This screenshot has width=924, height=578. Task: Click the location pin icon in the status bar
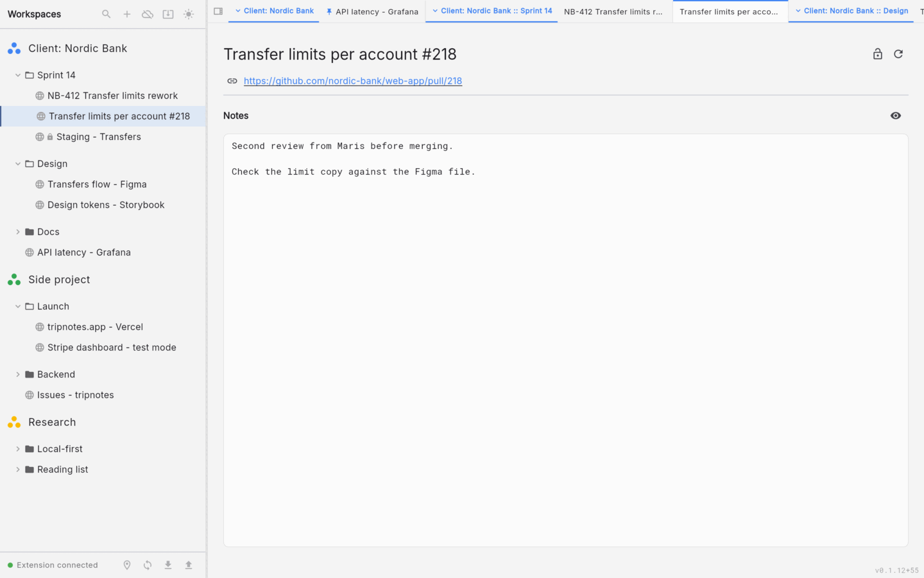pyautogui.click(x=127, y=565)
